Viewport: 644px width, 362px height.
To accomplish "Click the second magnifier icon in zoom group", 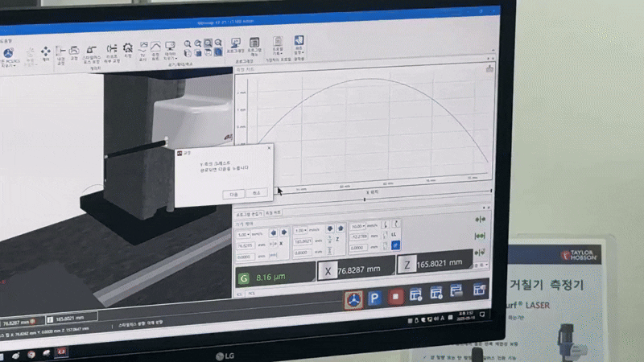I will (197, 43).
